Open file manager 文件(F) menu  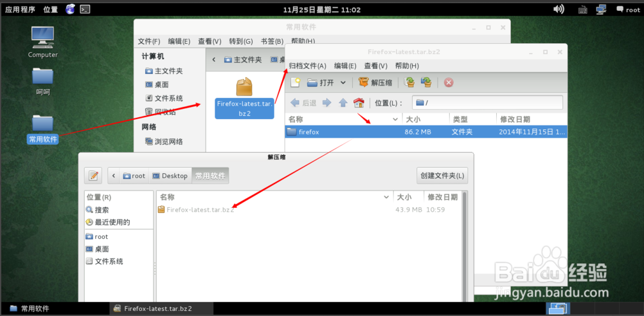(x=149, y=41)
